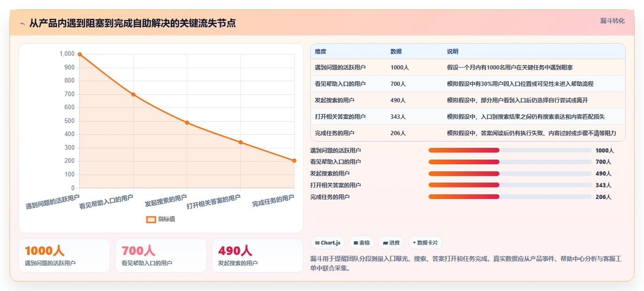
Task: Select the chart point for 看见帮助入口的用户
Action: 133,94
